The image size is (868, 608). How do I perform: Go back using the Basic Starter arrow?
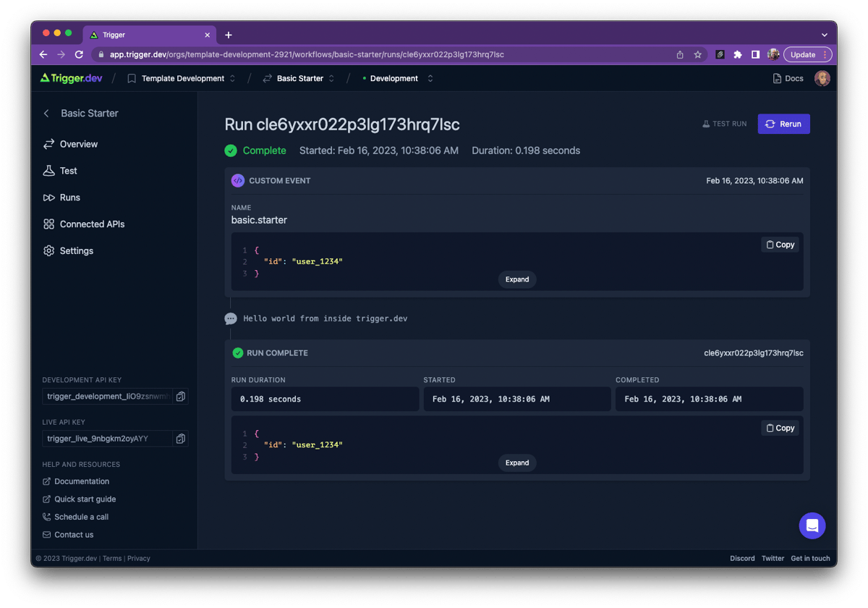click(47, 114)
